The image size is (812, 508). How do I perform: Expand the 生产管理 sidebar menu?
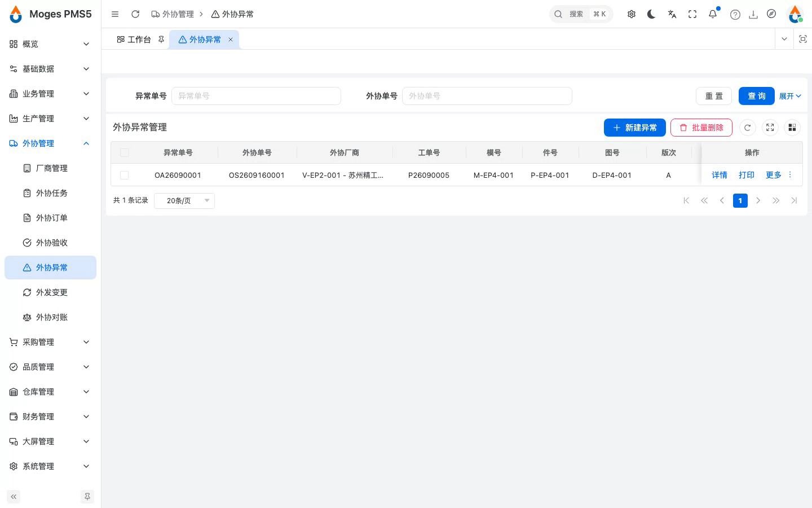50,119
